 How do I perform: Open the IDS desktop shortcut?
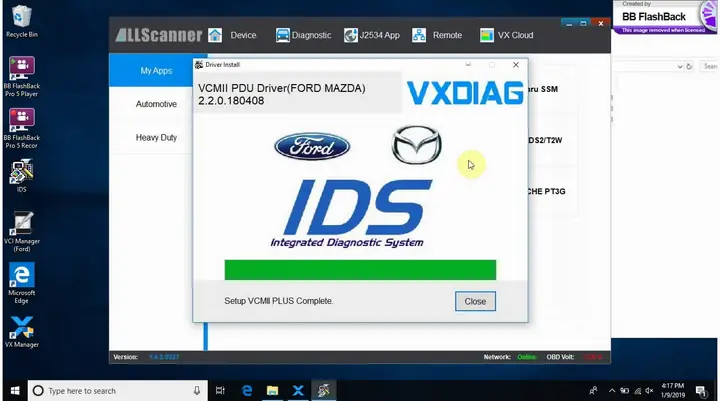21,176
